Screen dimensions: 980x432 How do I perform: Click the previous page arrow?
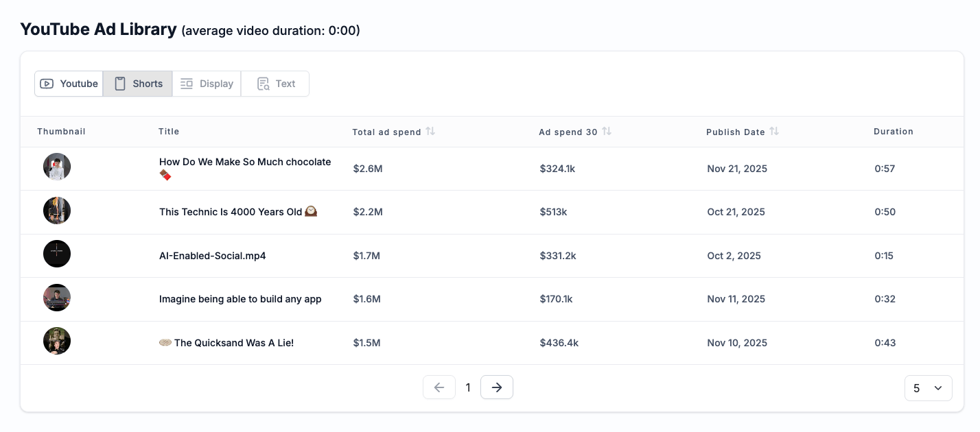click(x=439, y=387)
